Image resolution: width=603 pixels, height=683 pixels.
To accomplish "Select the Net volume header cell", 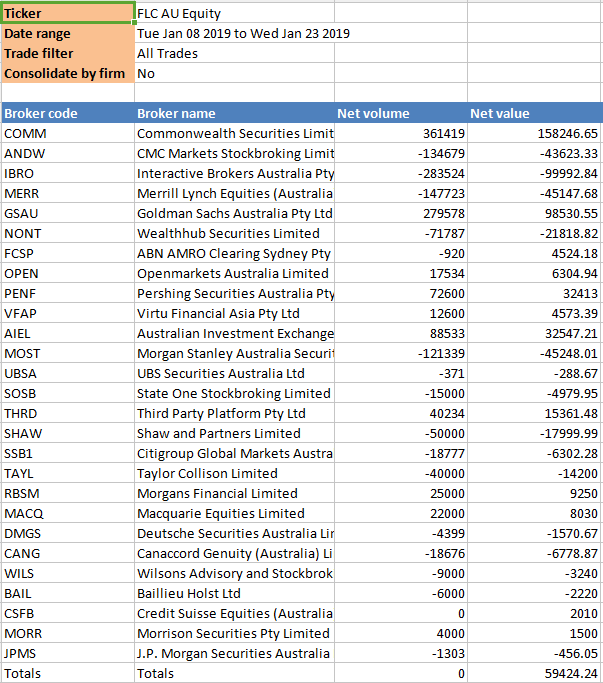I will pos(401,113).
